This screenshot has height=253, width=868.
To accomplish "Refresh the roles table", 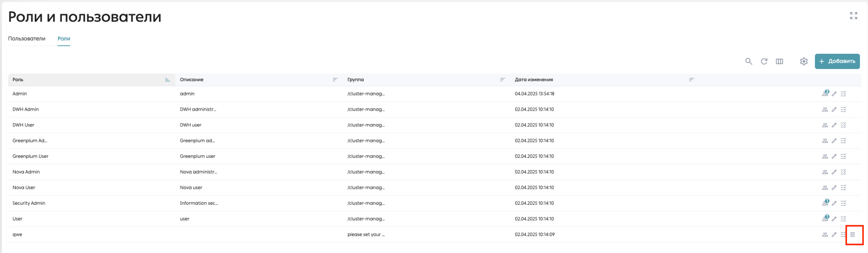I will (764, 61).
